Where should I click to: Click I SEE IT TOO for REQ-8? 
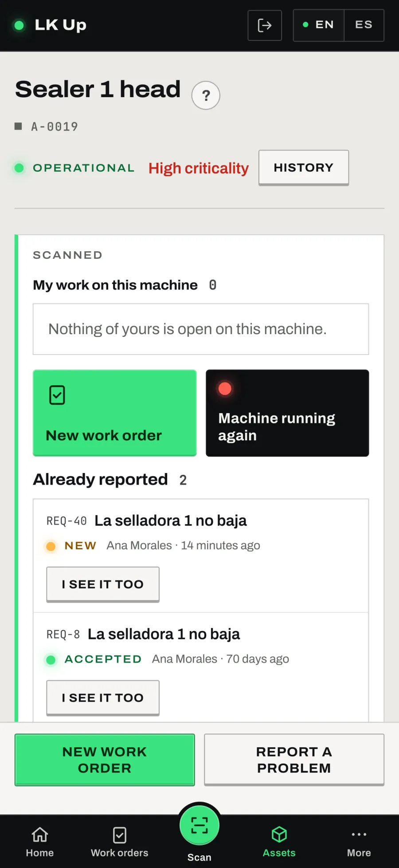(103, 698)
